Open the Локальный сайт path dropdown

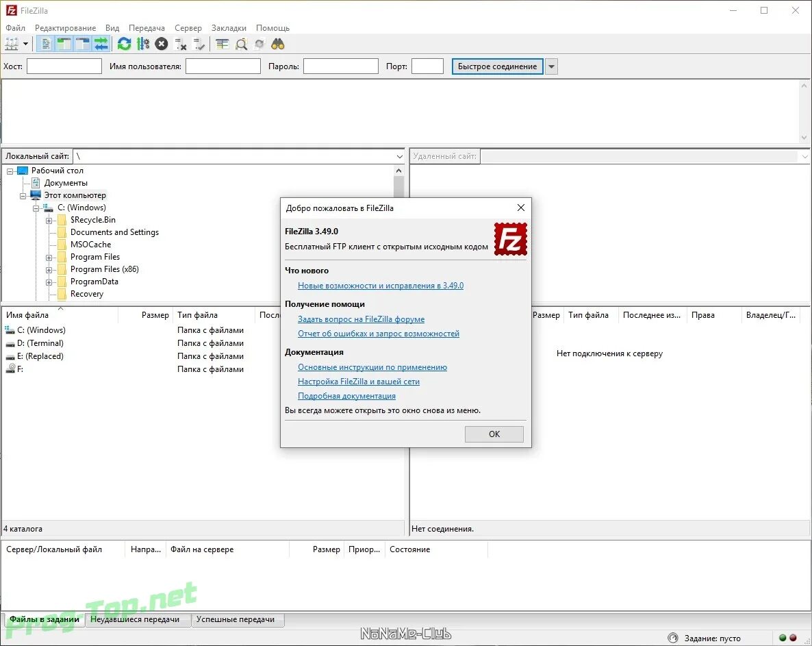tap(399, 156)
